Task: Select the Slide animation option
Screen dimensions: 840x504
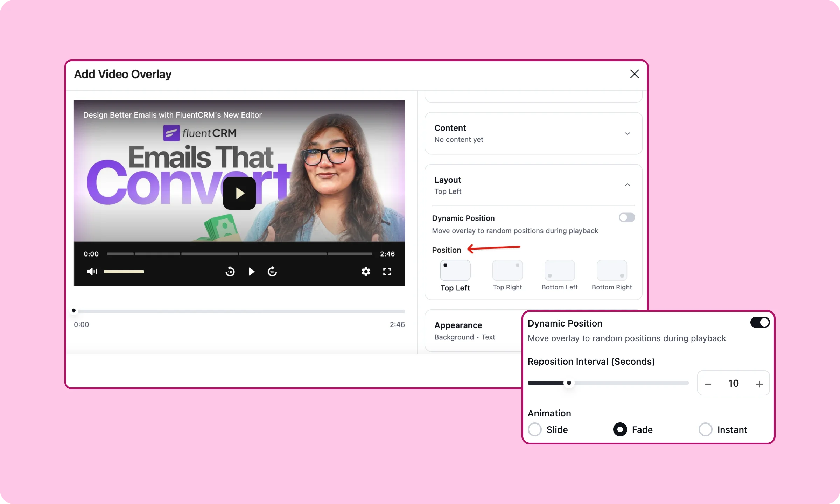Action: pyautogui.click(x=548, y=429)
